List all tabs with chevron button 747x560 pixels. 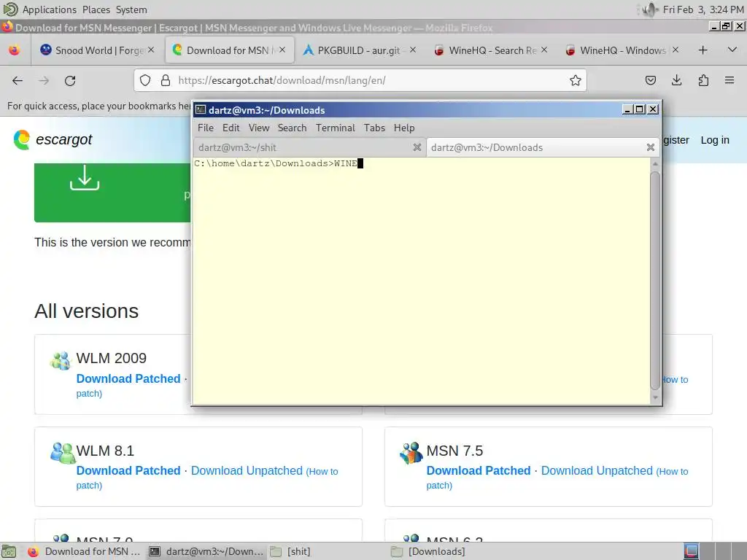pos(732,50)
